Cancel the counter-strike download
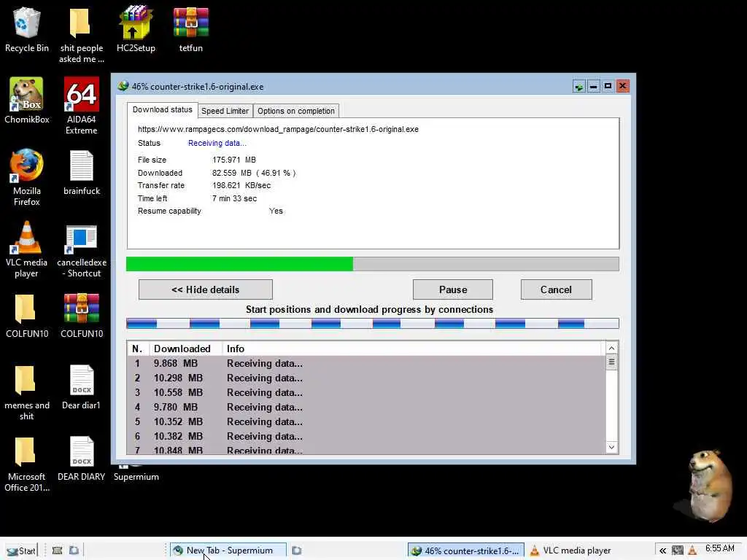747x560 pixels. click(556, 289)
